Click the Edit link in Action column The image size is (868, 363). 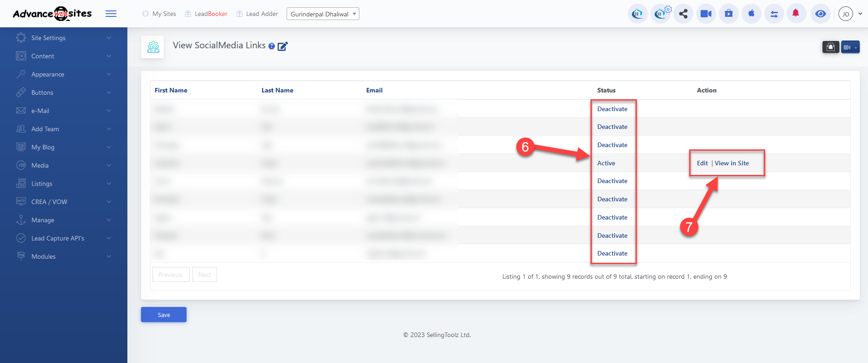702,163
